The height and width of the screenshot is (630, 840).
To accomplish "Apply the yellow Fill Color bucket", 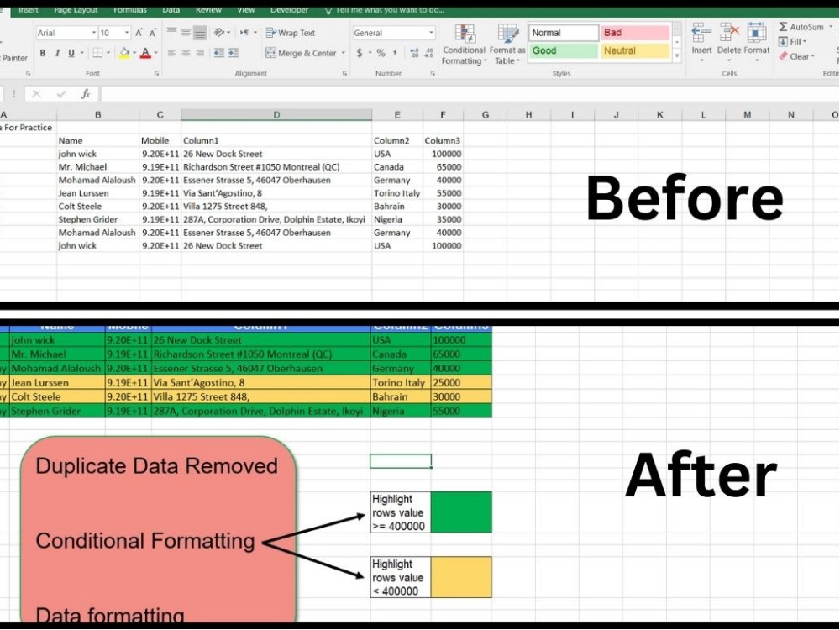I will (124, 53).
